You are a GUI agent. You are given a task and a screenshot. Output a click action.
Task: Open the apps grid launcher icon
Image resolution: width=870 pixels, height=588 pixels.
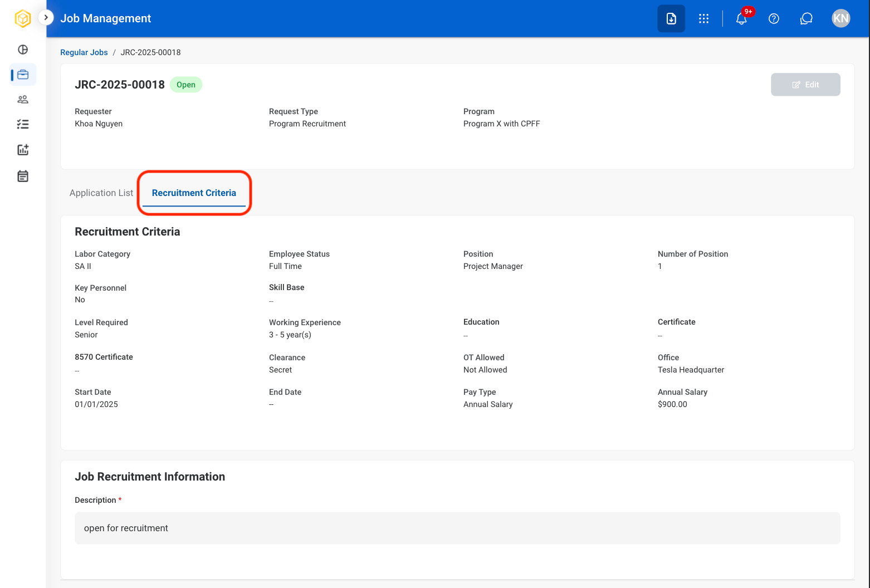click(704, 18)
